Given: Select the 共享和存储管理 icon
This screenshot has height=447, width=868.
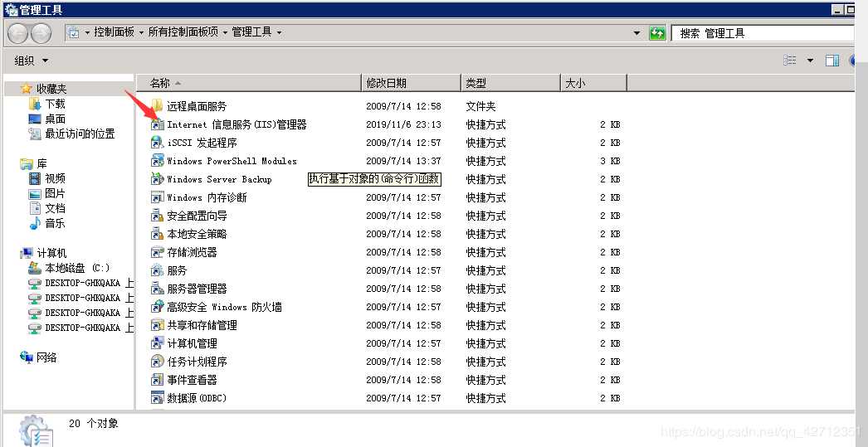Looking at the screenshot, I should pyautogui.click(x=157, y=325).
